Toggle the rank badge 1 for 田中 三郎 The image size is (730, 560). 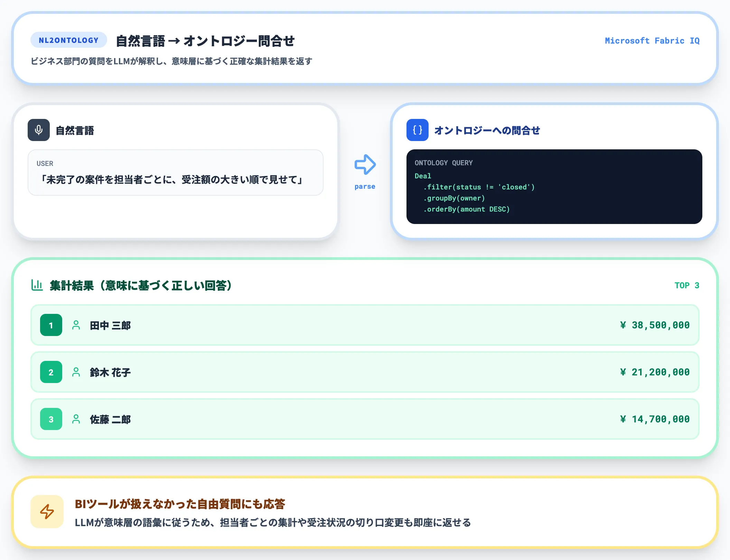click(50, 325)
